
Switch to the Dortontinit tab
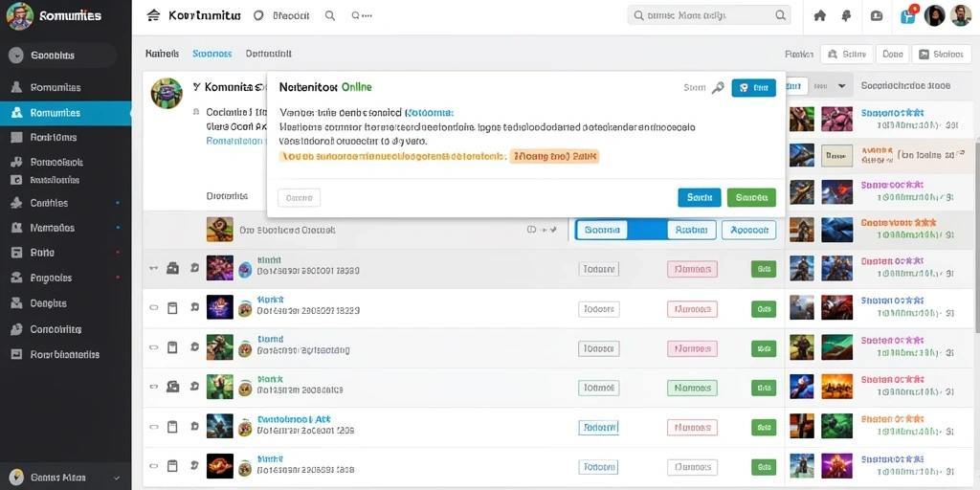(268, 54)
